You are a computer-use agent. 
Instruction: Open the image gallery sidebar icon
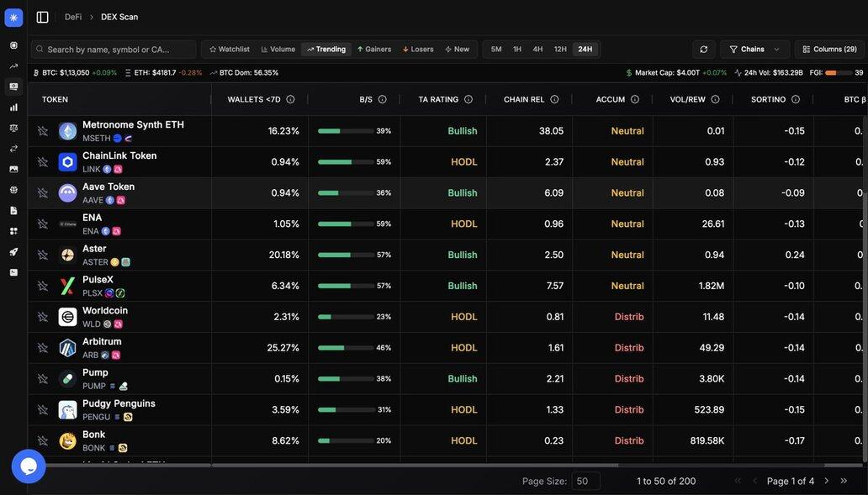pos(13,169)
